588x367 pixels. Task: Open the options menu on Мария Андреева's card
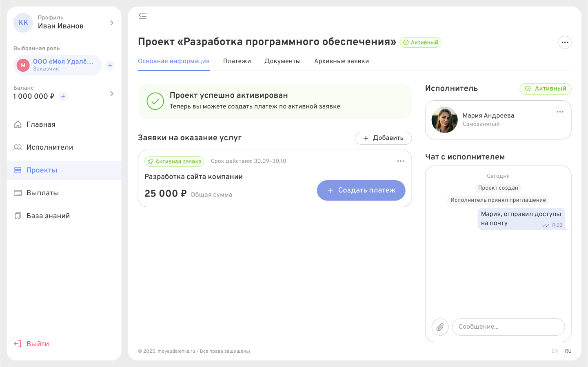[x=560, y=112]
